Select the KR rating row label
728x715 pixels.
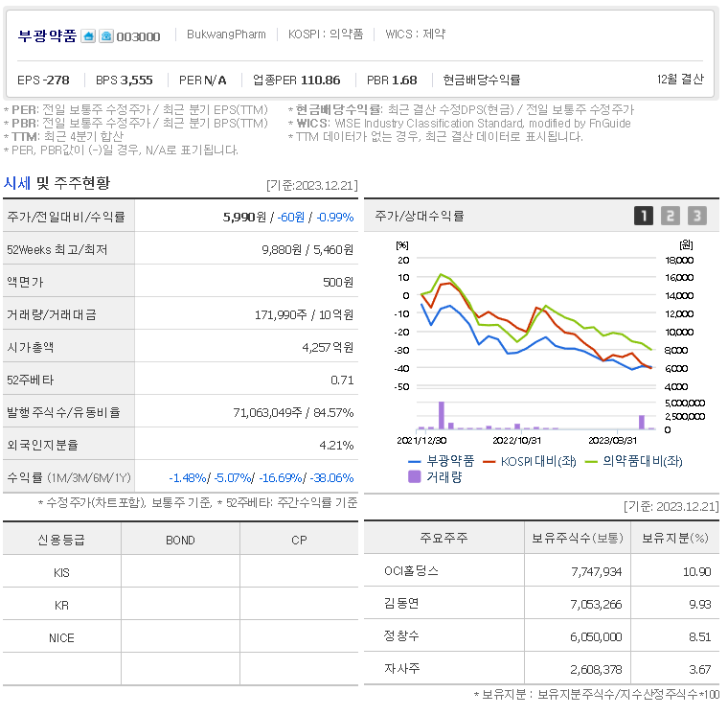(x=61, y=606)
